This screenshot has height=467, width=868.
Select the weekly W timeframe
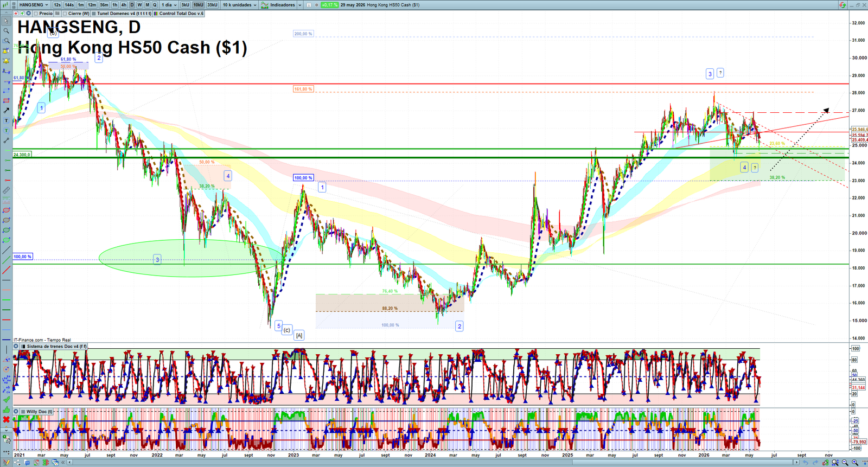tap(139, 5)
